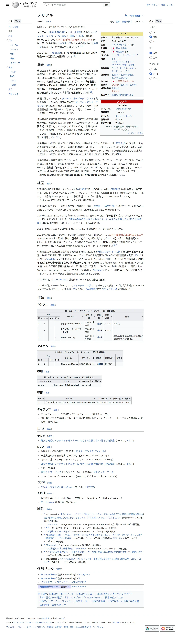Go to 外部リンク in table of contents
Image resolution: width=181 pixels, height=644 pixels.
click(13, 94)
